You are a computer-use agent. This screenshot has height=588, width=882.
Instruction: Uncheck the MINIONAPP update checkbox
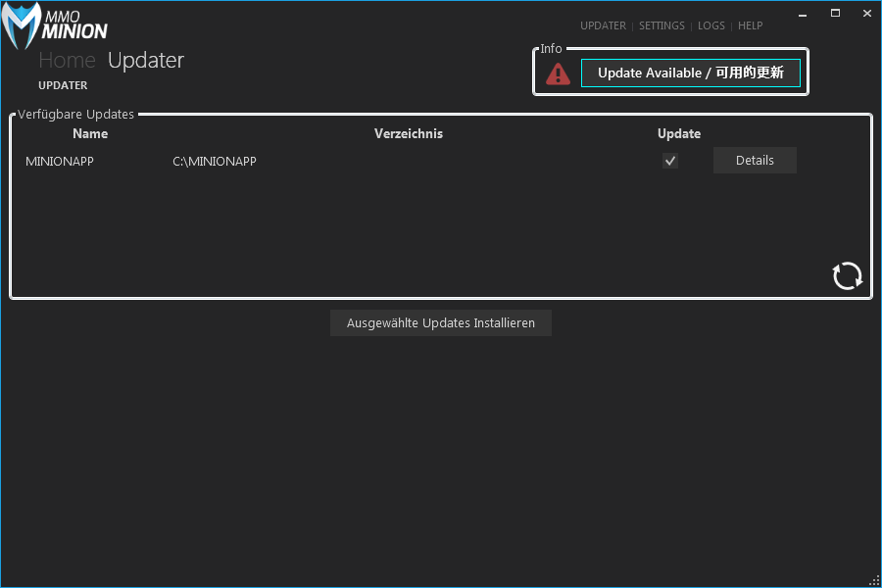tap(670, 161)
